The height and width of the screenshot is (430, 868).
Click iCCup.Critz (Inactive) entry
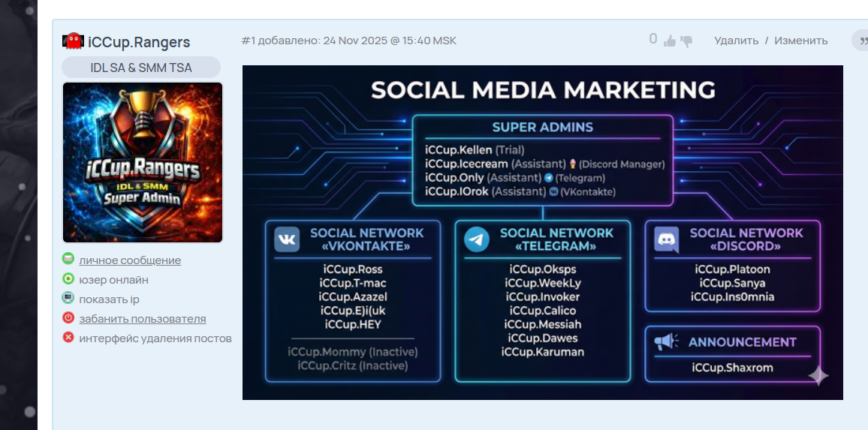click(353, 365)
